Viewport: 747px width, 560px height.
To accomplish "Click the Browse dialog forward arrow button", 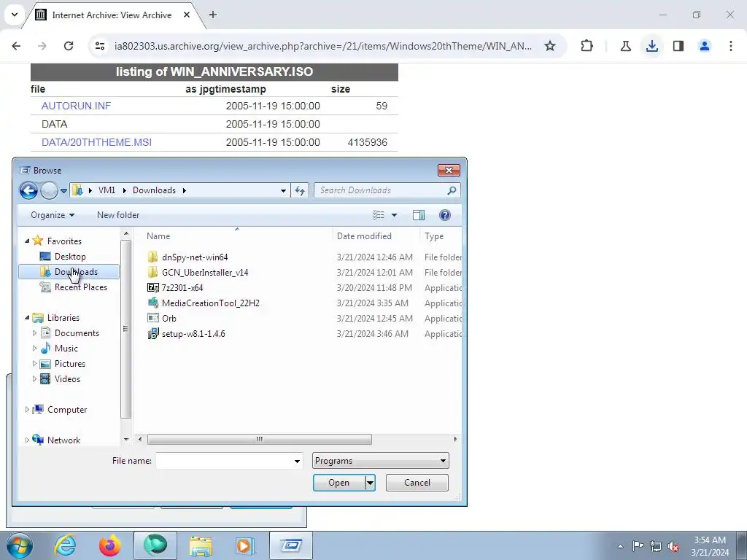I will click(49, 190).
